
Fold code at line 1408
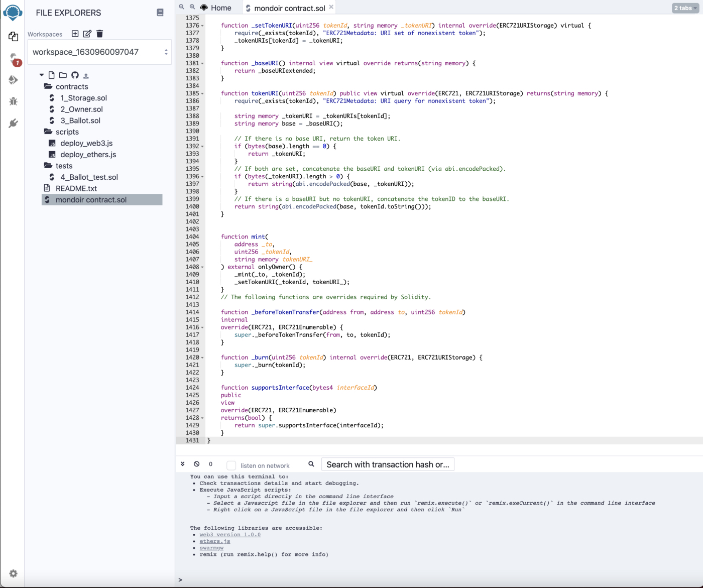202,267
